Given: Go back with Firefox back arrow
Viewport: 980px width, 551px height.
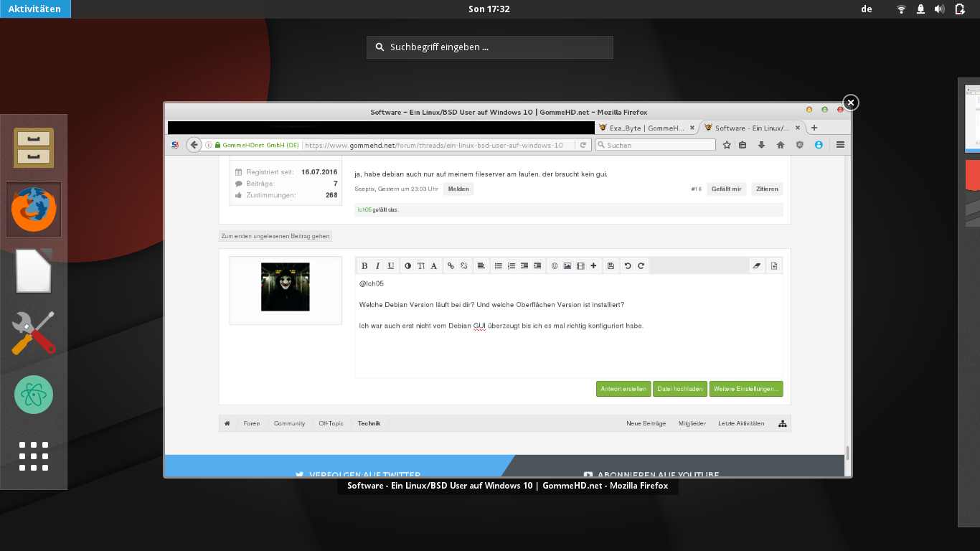Looking at the screenshot, I should (x=194, y=145).
